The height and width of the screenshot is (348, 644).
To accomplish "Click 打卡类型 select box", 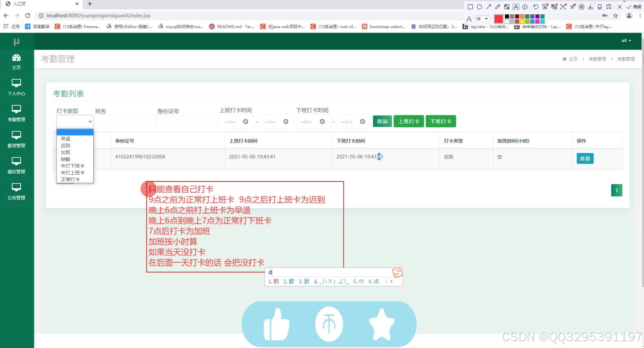I will point(75,121).
